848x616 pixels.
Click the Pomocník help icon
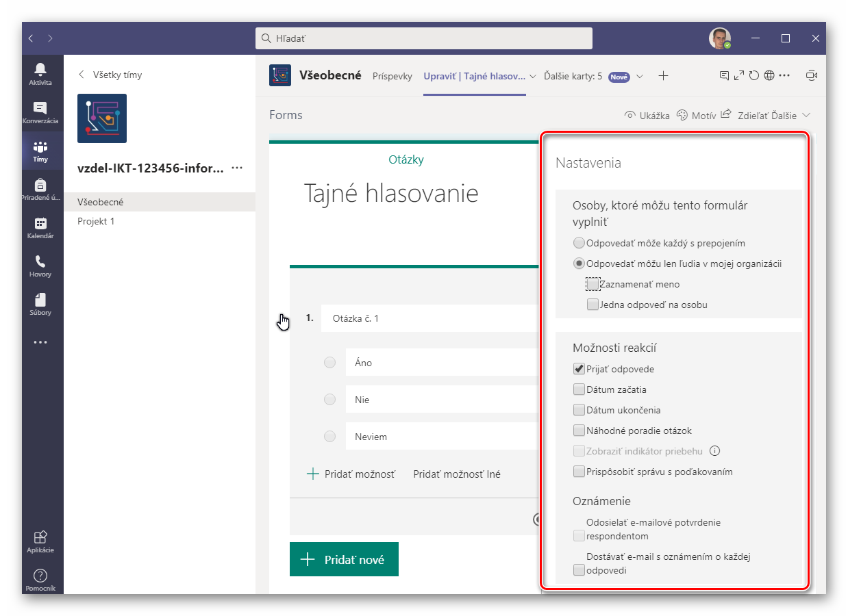tap(40, 579)
